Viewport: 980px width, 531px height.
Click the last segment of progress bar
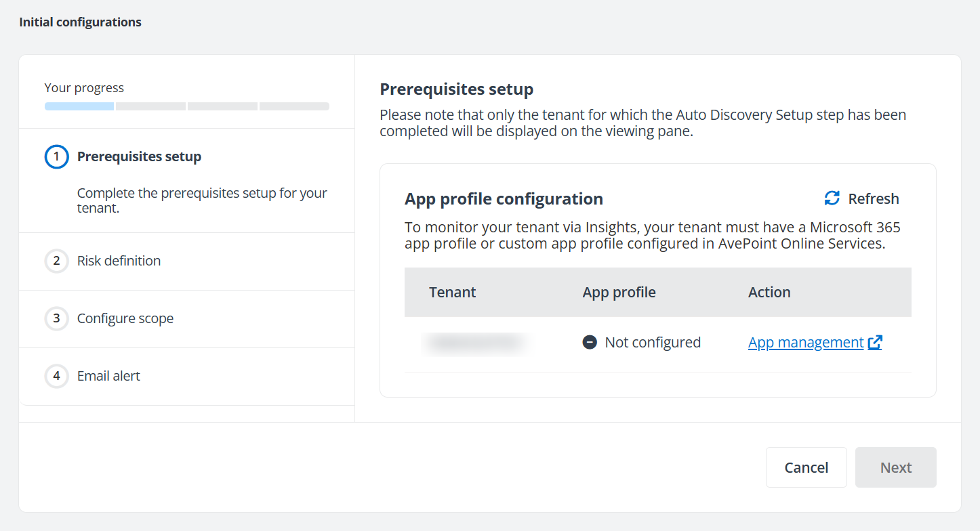pyautogui.click(x=294, y=106)
